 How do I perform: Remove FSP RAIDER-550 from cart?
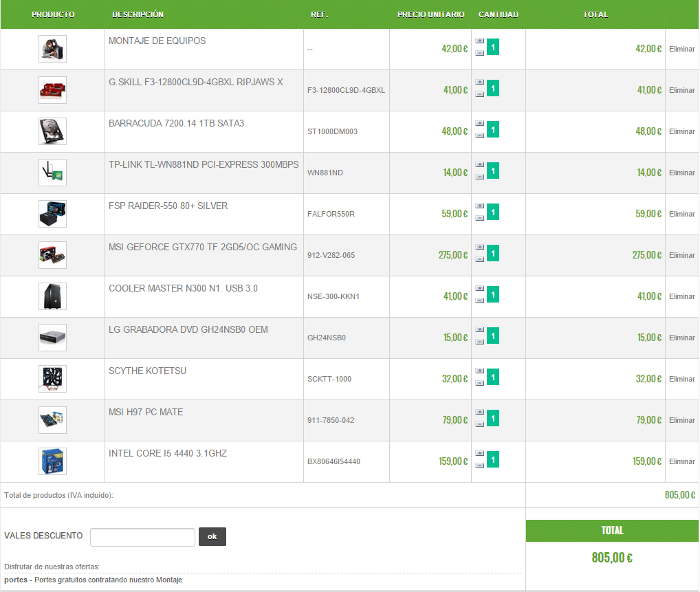681,215
